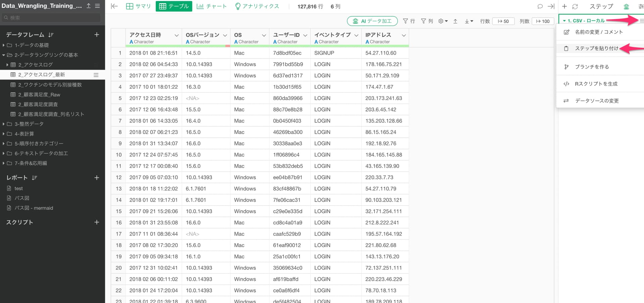Open the OSバージョン column header dropdown

click(225, 35)
